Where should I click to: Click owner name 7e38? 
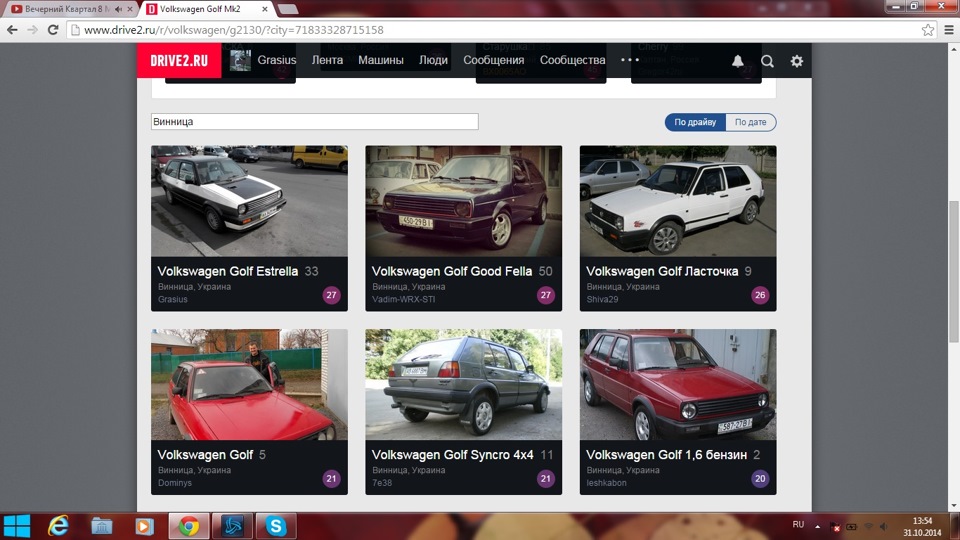[x=381, y=483]
